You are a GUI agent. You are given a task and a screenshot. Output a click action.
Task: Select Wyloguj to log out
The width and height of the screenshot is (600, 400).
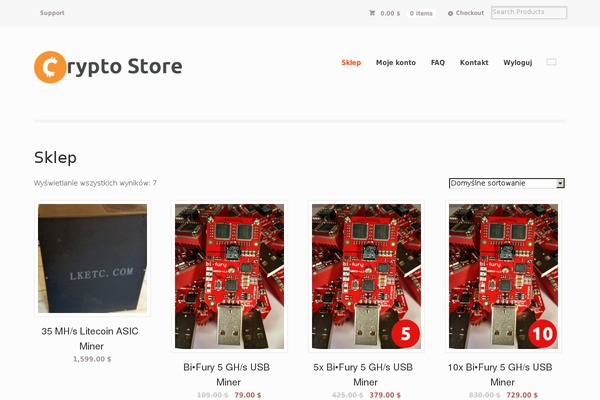pyautogui.click(x=518, y=62)
